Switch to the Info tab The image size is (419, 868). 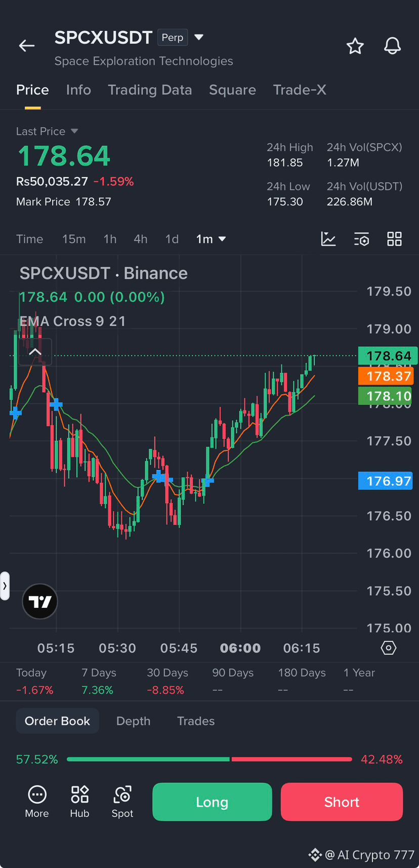click(x=78, y=90)
